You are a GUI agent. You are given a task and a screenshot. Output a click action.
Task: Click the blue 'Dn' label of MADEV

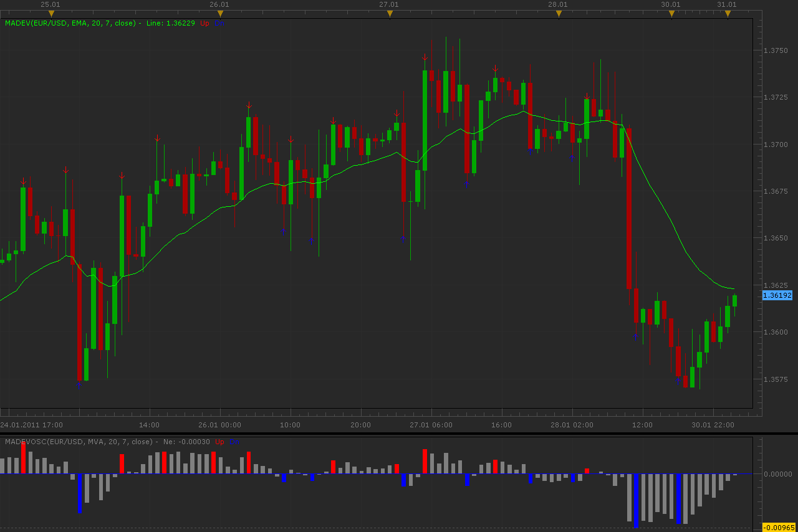pyautogui.click(x=219, y=23)
